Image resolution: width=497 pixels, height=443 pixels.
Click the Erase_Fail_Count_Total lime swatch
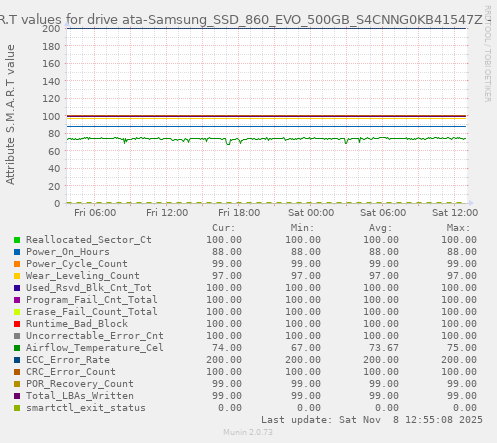tap(17, 312)
